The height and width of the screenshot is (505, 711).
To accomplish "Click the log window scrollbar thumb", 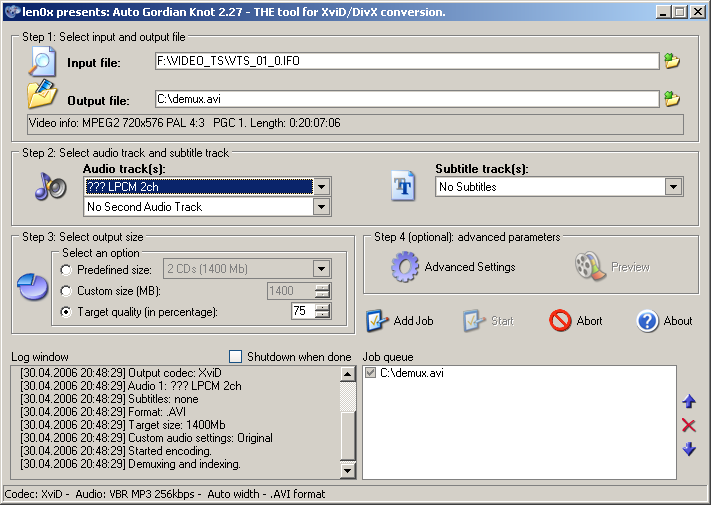I will tap(347, 435).
